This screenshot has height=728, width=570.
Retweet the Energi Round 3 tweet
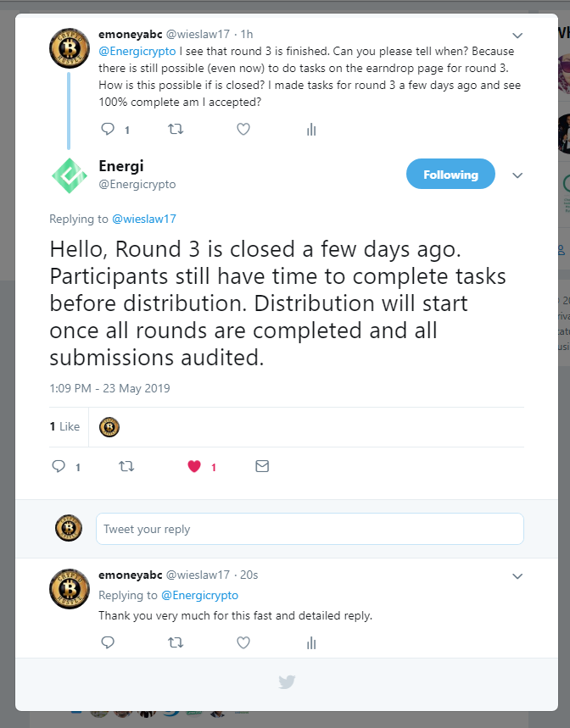pyautogui.click(x=126, y=466)
